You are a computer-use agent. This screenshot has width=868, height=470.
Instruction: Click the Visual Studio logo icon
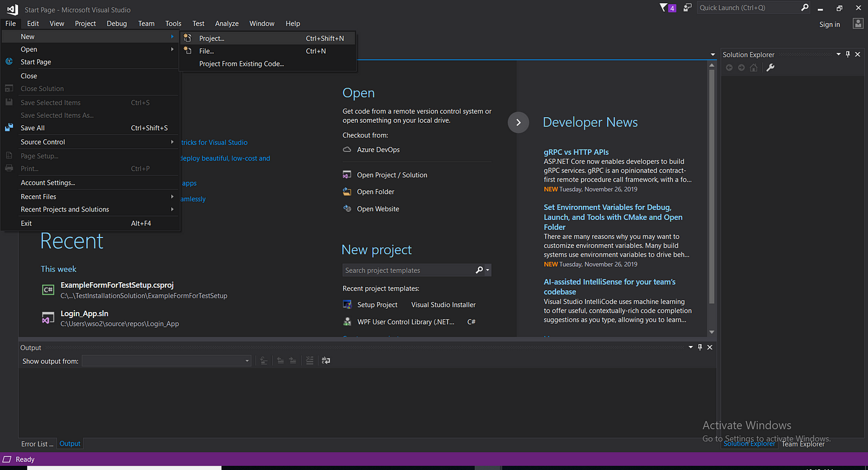pyautogui.click(x=12, y=9)
